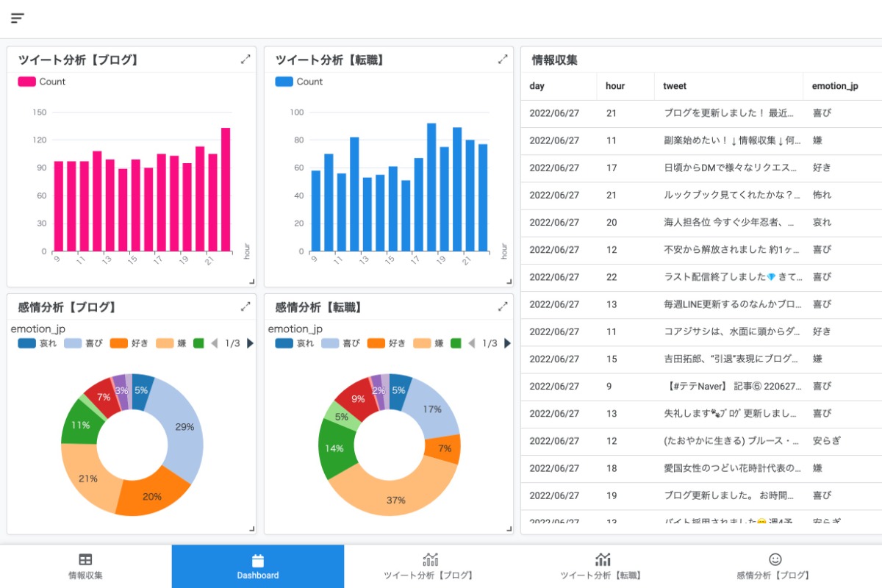Click the ツイート分析【転職】 chart icon in bottom bar
Screen dimensions: 882x588
[603, 560]
